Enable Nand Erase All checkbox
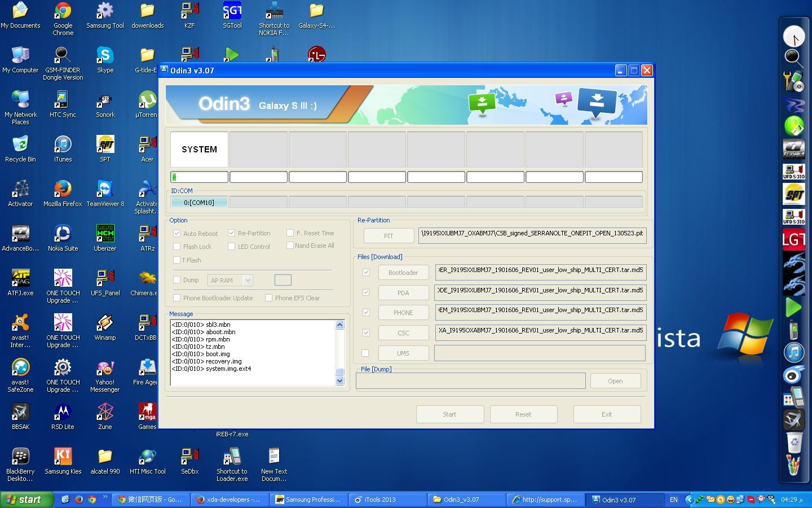Viewport: 812px width, 508px height. tap(290, 245)
